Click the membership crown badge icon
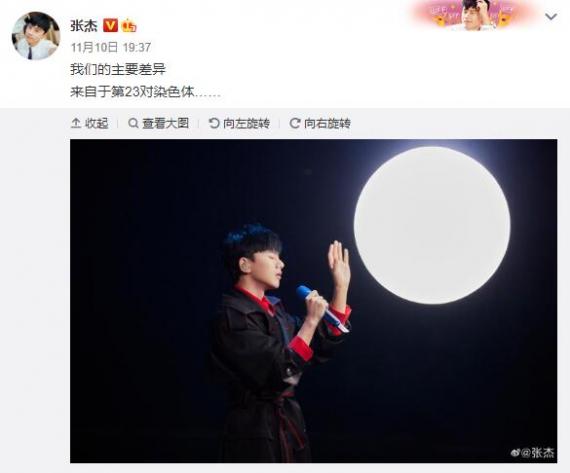Viewport: 570px width, 473px height. [128, 26]
